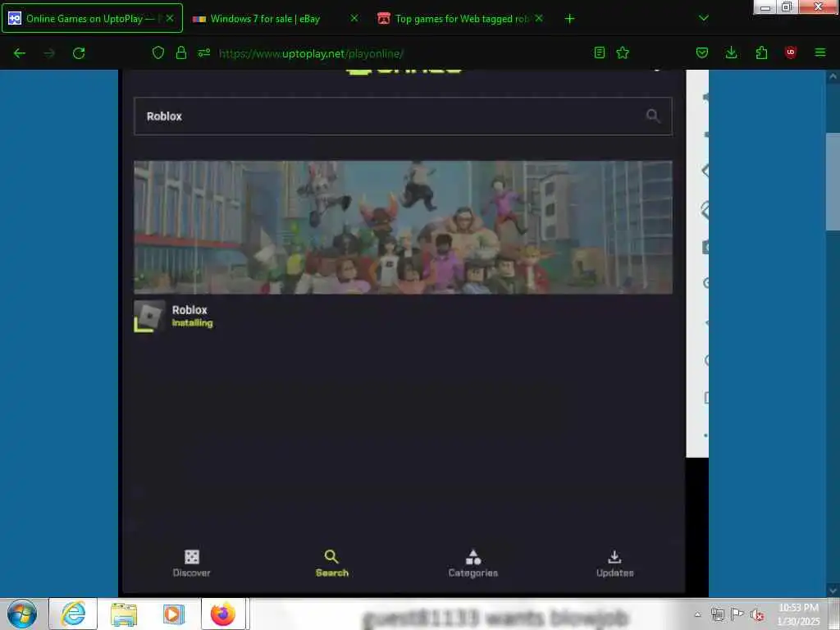Select the Search bottom tab
This screenshot has width=840, height=630.
331,564
